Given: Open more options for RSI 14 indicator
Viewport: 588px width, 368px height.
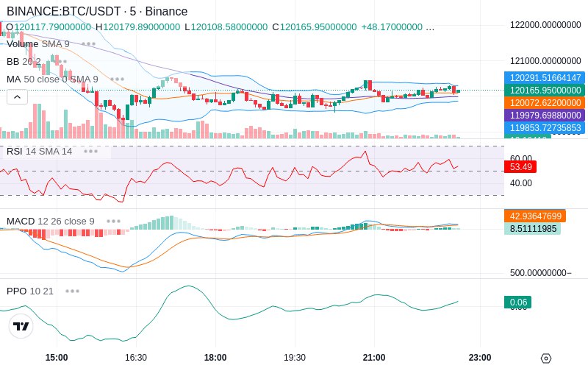Looking at the screenshot, I should (90, 152).
